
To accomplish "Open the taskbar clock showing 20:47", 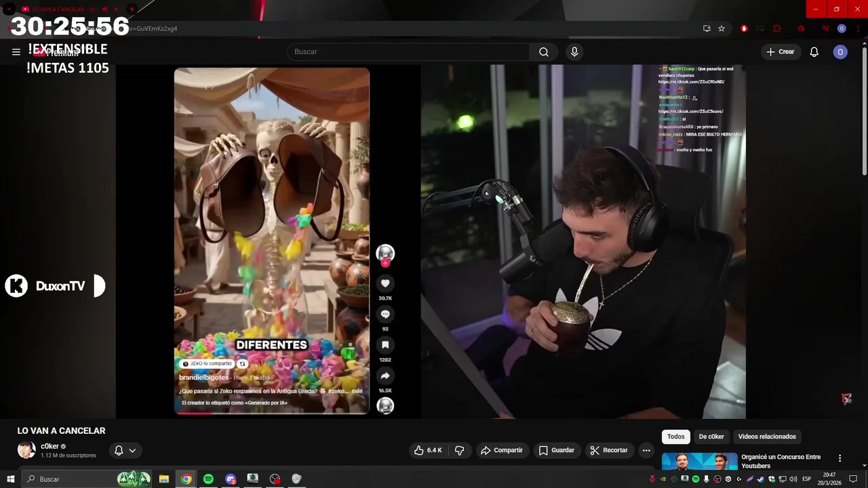I will (831, 479).
